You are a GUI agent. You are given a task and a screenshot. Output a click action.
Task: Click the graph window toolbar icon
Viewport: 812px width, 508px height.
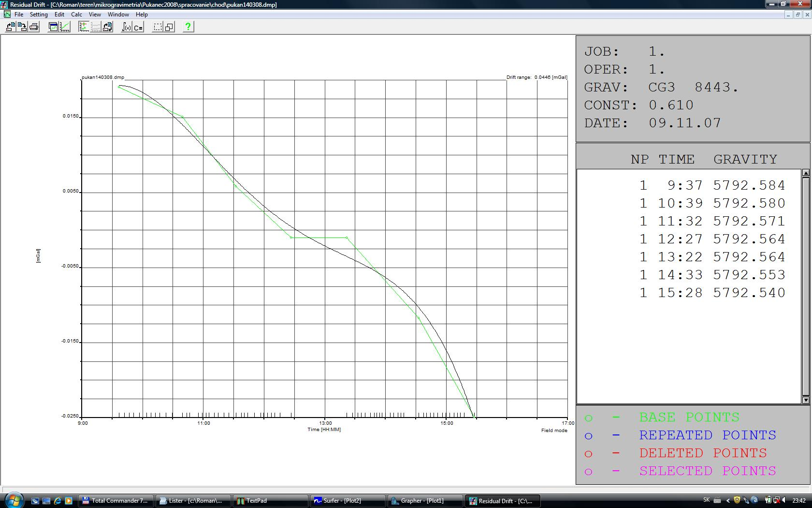(53, 27)
